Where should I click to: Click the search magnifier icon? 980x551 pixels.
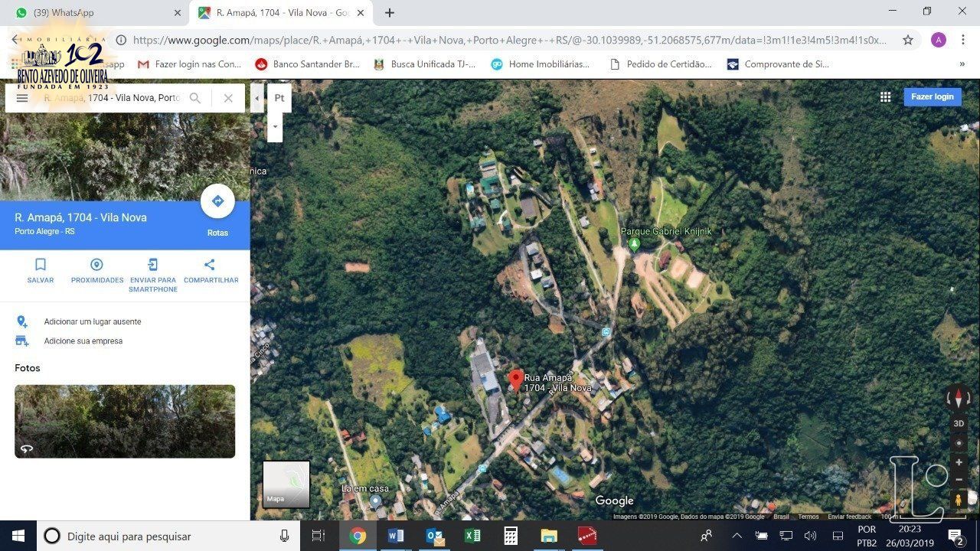point(195,98)
